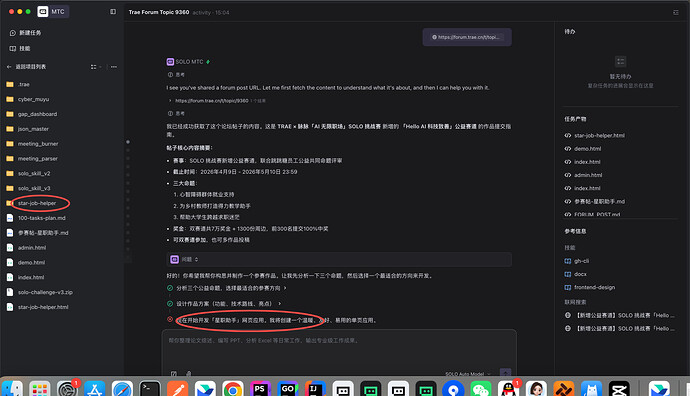Click the MTC workspace button
This screenshot has height=396, width=690.
click(x=53, y=12)
